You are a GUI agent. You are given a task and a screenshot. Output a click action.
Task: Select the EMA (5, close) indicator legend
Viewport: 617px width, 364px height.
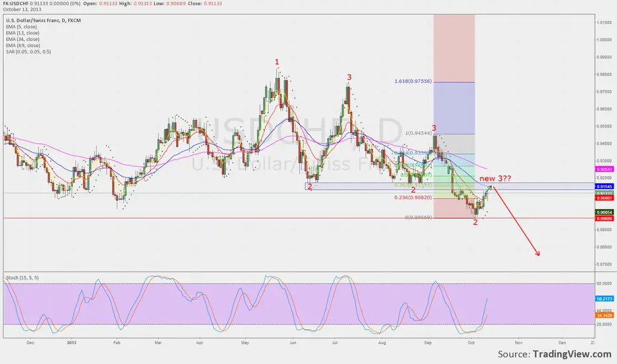[x=21, y=26]
